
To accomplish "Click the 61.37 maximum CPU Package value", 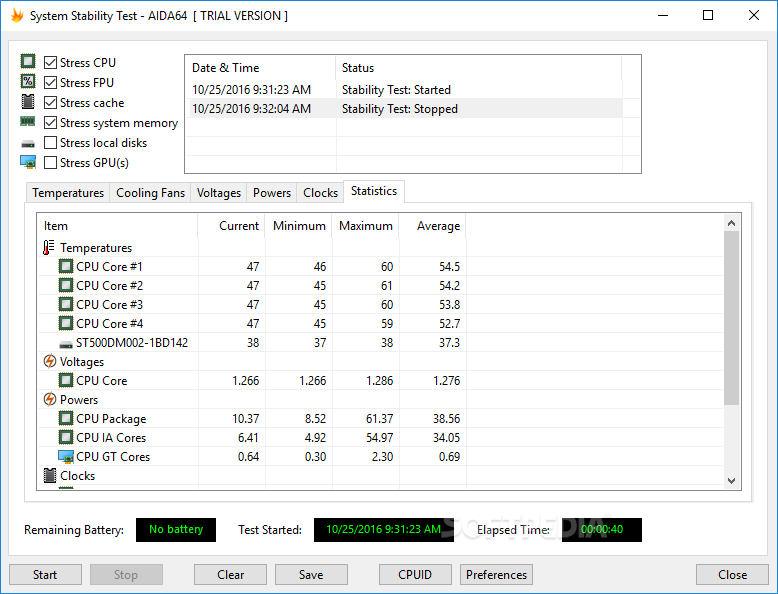I will point(380,419).
